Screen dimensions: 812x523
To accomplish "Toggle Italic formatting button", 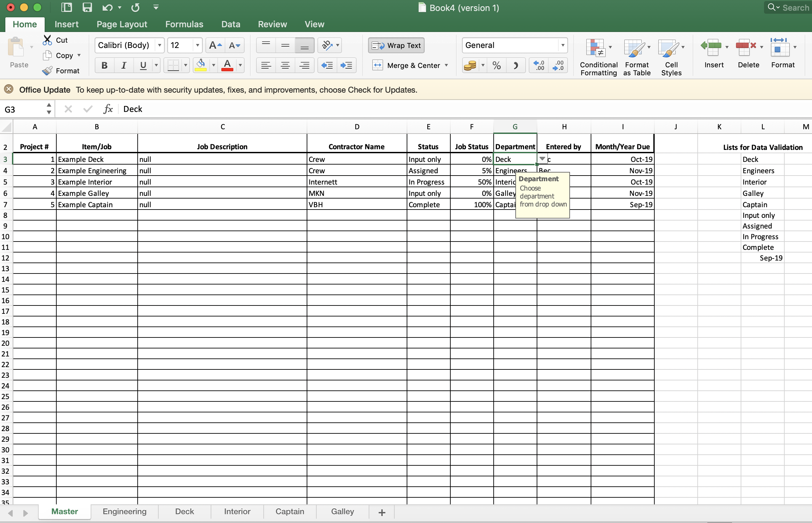I will (x=124, y=65).
